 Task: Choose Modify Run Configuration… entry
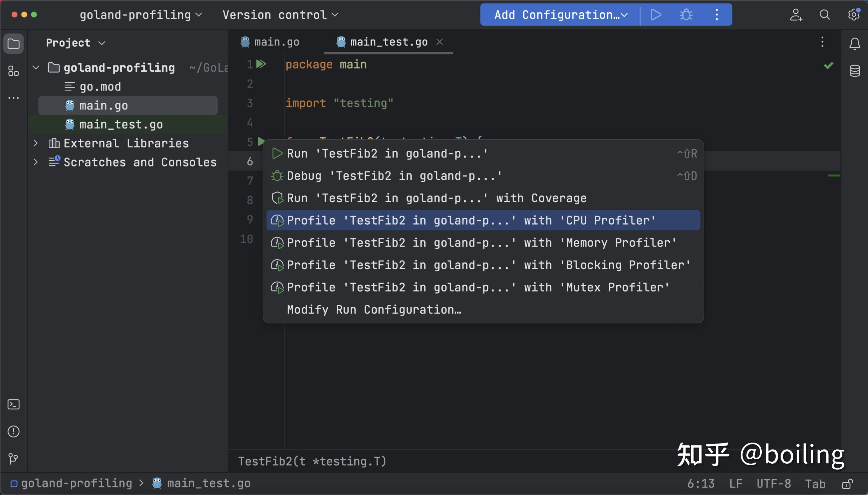374,310
